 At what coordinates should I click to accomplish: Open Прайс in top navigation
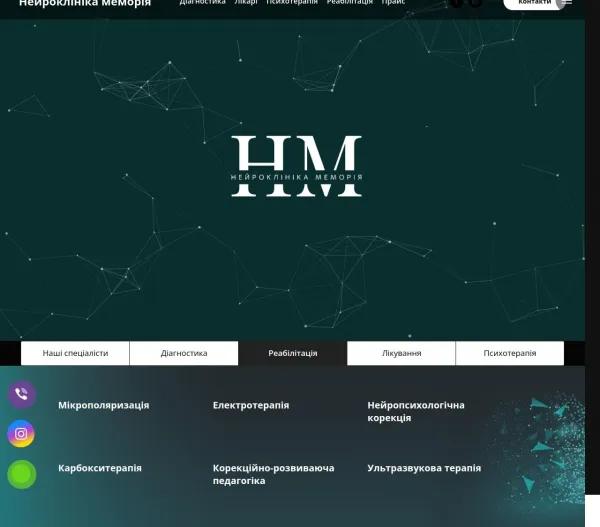click(393, 2)
